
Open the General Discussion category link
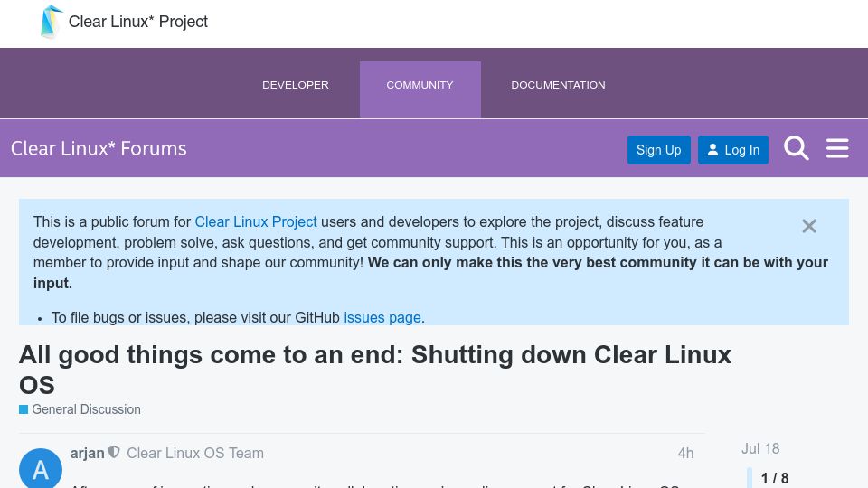tap(87, 409)
